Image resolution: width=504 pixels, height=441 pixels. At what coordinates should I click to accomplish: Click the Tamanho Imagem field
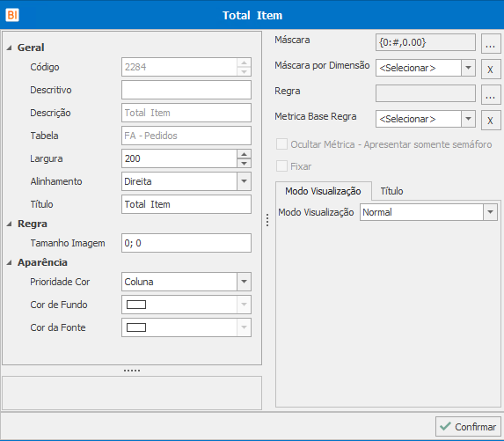coord(186,243)
